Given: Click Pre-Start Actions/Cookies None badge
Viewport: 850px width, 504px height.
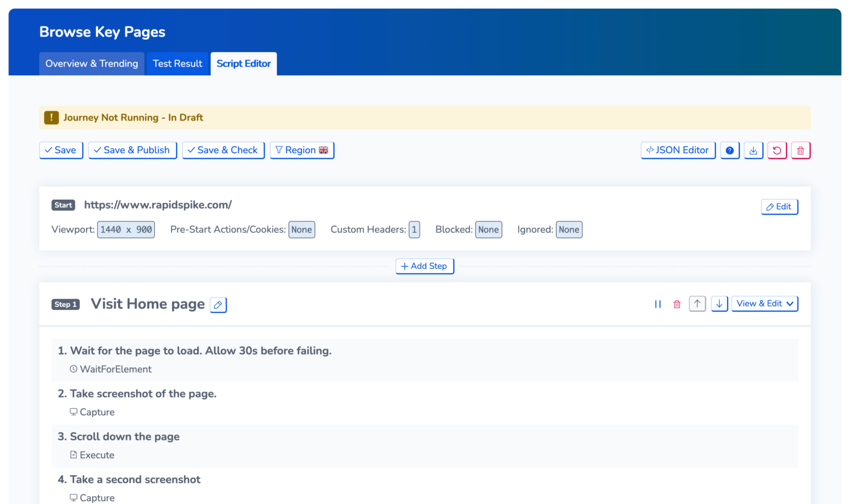Looking at the screenshot, I should [302, 230].
